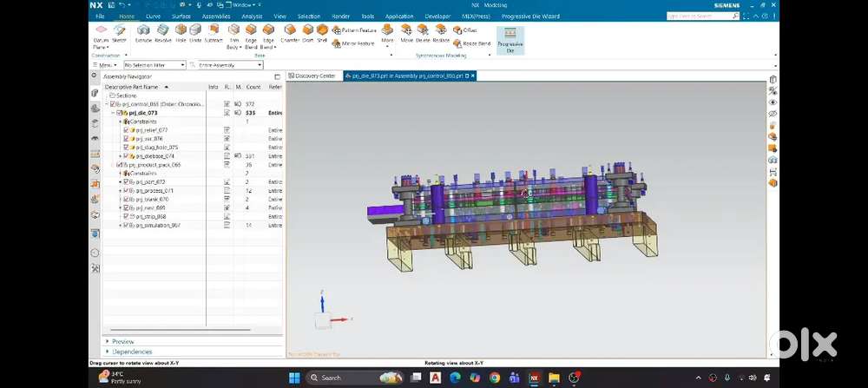
Task: Toggle the prj_relief_077 visibility checkbox
Action: pyautogui.click(x=126, y=130)
